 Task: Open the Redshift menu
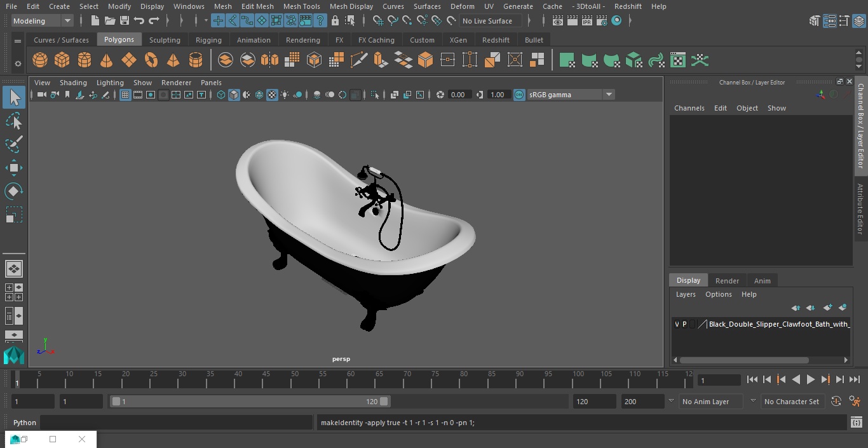coord(628,6)
